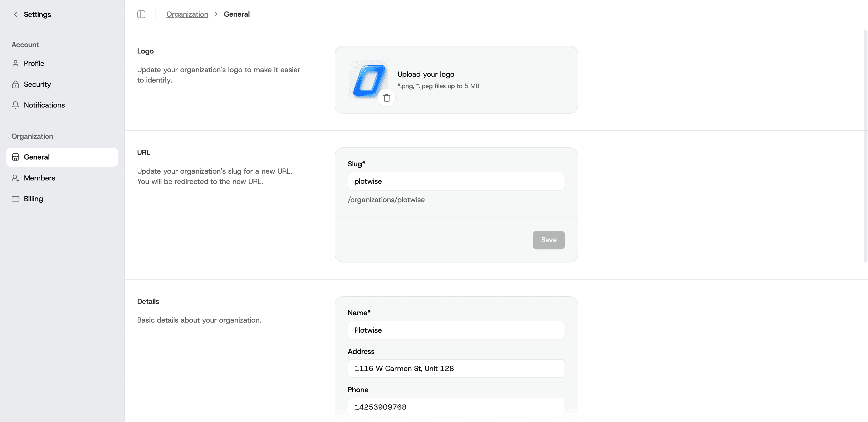This screenshot has height=422, width=868.
Task: Click the back chevron beside Settings
Action: pos(15,14)
